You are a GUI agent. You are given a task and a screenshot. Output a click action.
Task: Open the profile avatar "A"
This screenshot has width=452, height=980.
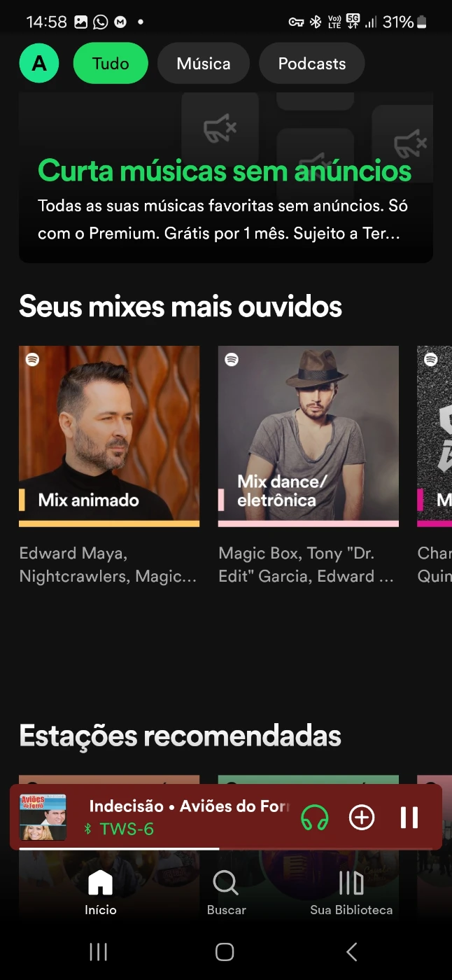[39, 64]
